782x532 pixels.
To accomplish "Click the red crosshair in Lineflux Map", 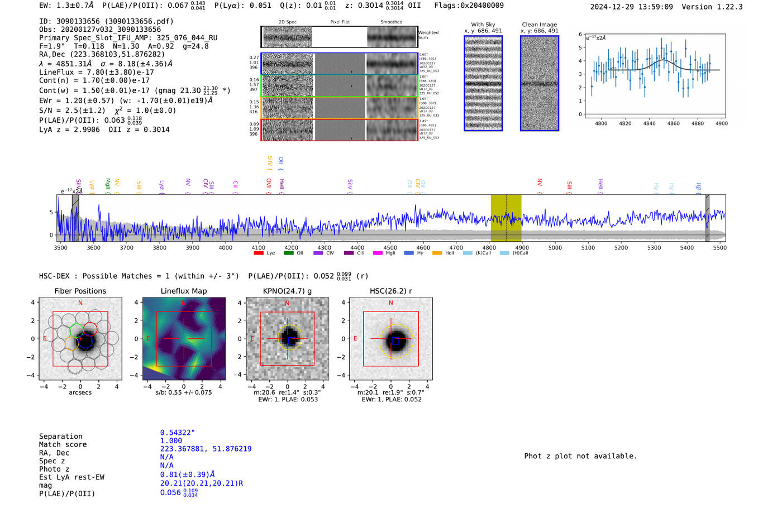I will [184, 339].
